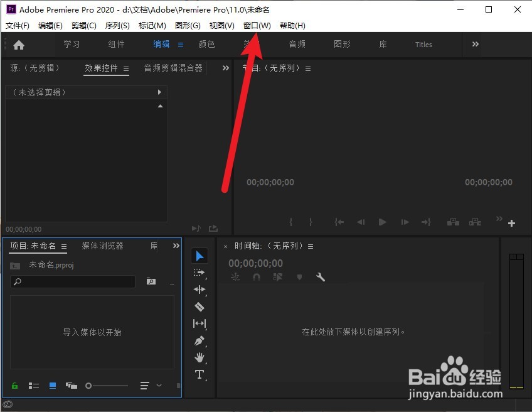Toggle nest sequence insert option
Viewport: 532px width, 412px height.
(235, 277)
